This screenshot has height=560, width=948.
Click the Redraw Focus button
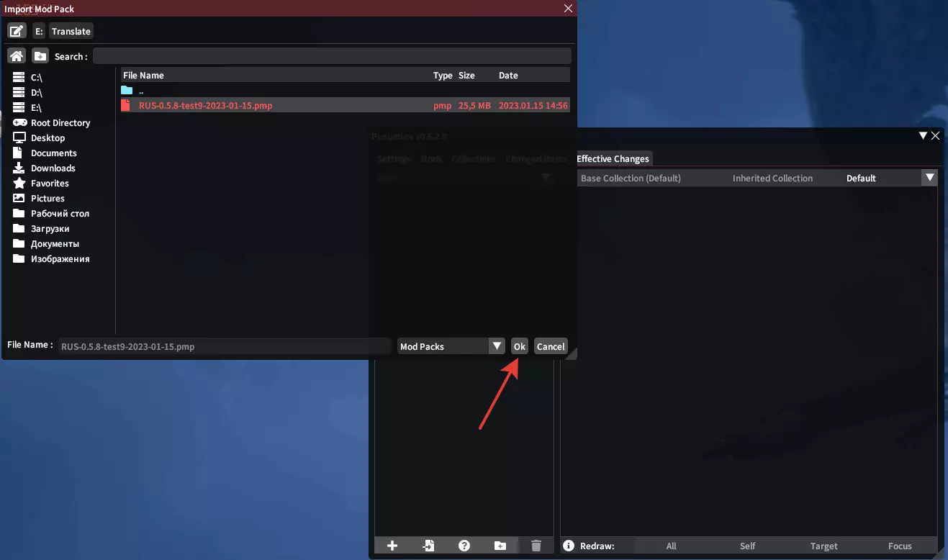click(x=900, y=546)
